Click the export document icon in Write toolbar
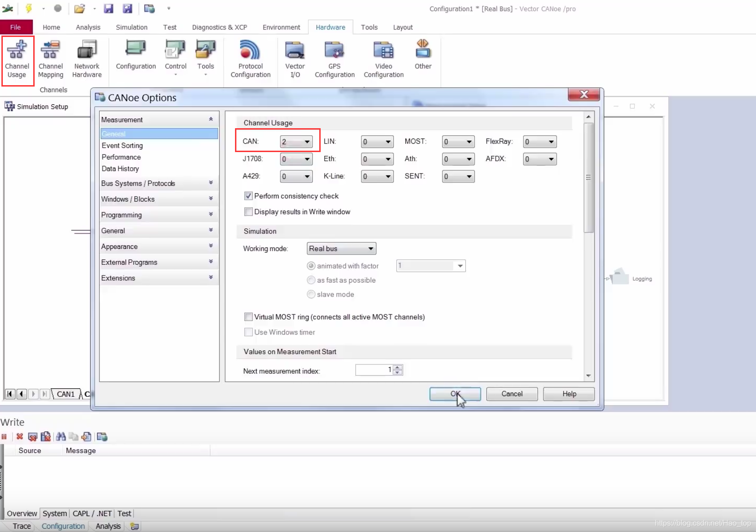The width and height of the screenshot is (756, 532). click(x=86, y=437)
